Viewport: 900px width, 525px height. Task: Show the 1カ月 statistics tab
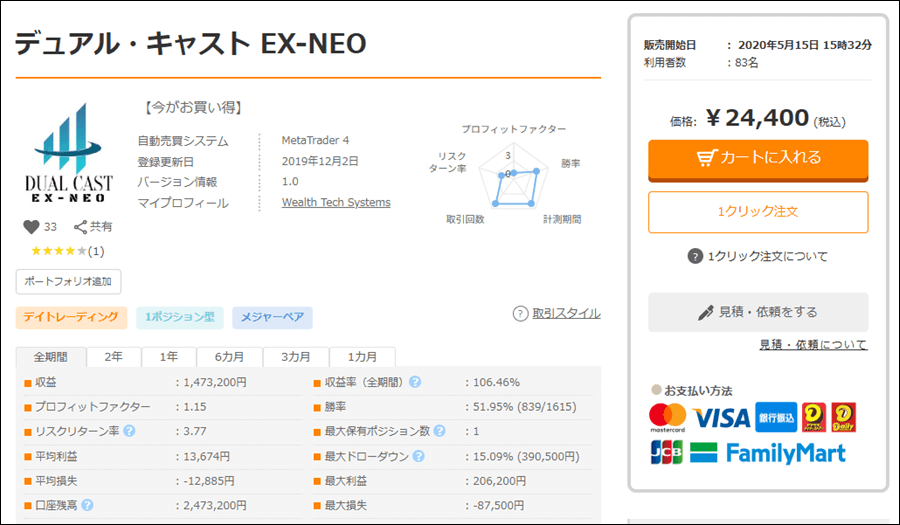(x=362, y=357)
